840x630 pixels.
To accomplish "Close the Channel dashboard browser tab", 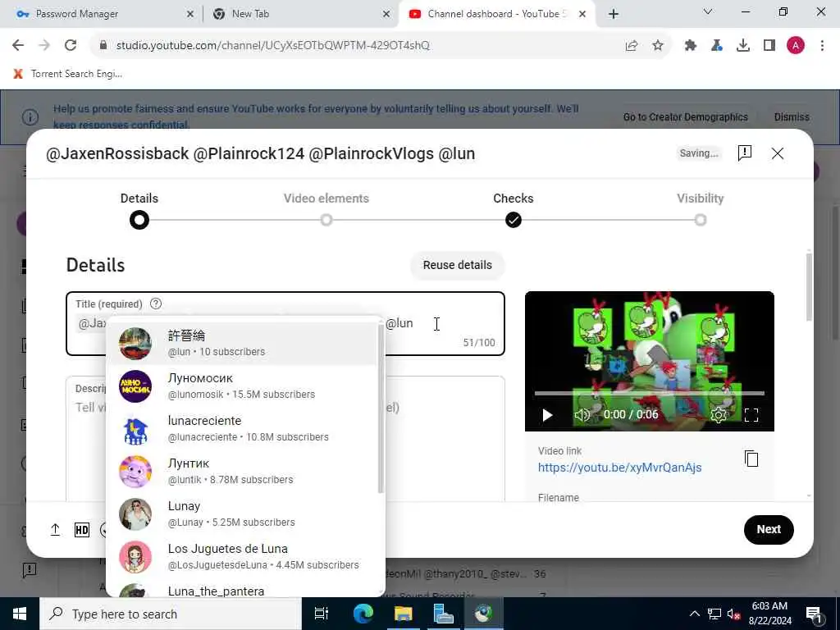I will click(x=582, y=14).
